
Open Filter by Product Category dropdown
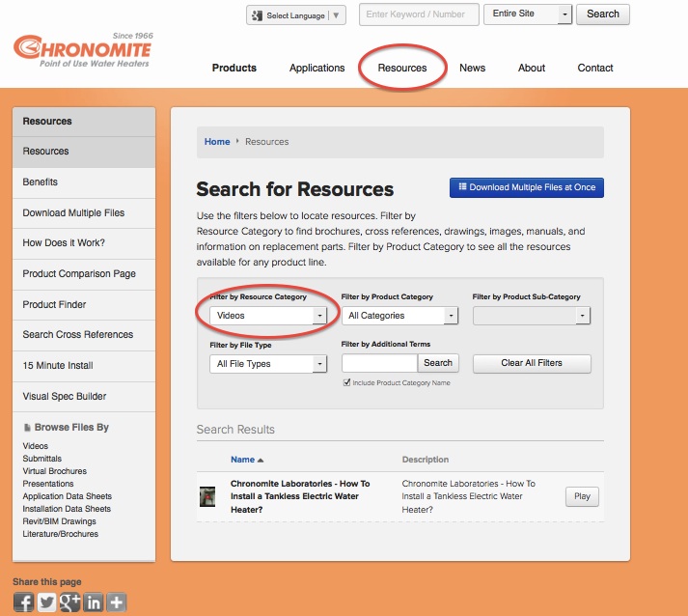(399, 316)
